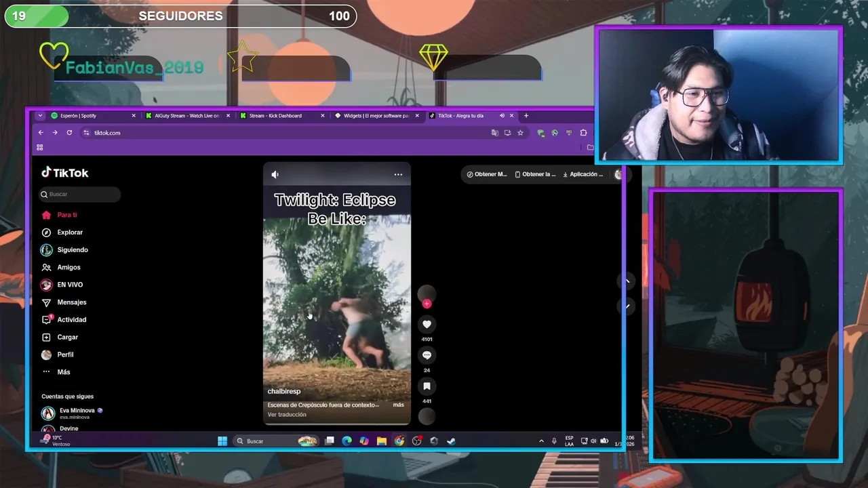
Task: Open Actividad notifications
Action: tap(71, 320)
